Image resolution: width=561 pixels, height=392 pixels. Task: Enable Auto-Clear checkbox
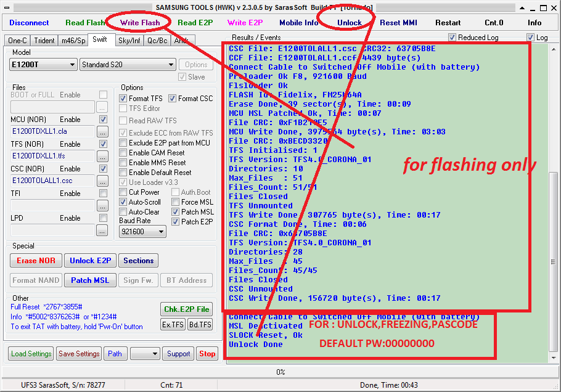pyautogui.click(x=123, y=212)
